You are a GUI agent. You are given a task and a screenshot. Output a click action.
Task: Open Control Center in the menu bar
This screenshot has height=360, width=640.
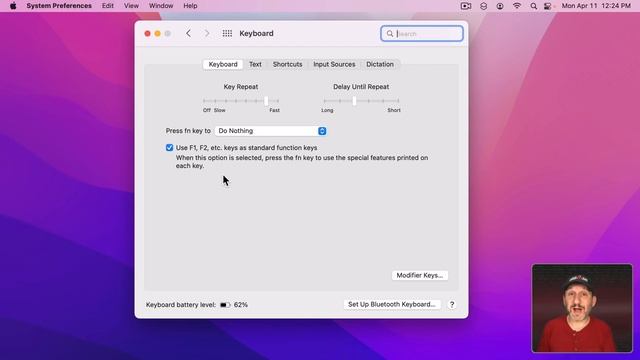coord(548,6)
